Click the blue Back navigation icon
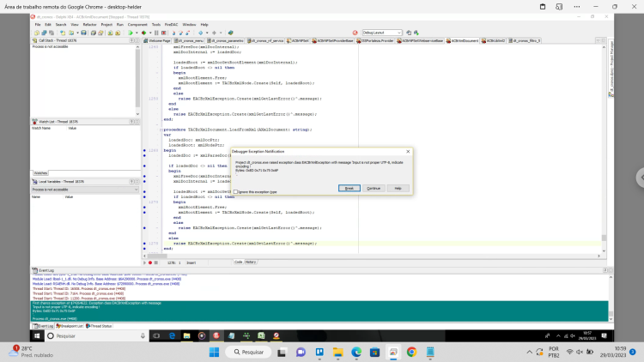 tap(200, 33)
